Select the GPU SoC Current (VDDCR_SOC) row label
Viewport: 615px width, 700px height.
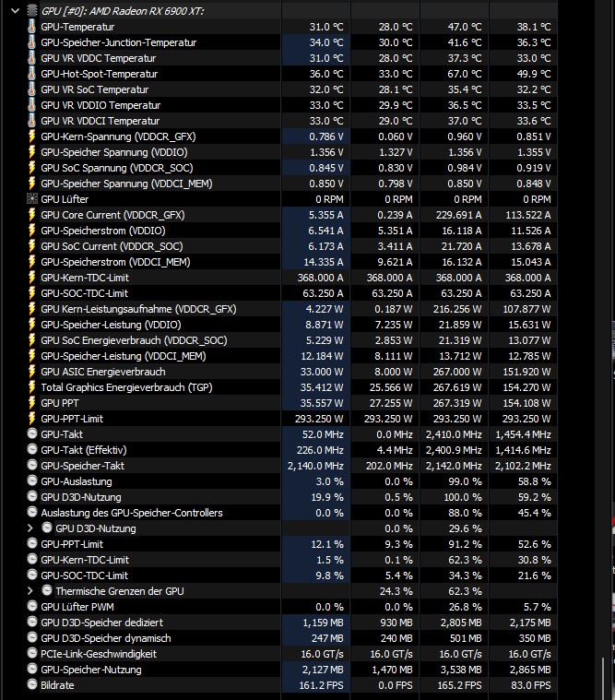[x=112, y=246]
